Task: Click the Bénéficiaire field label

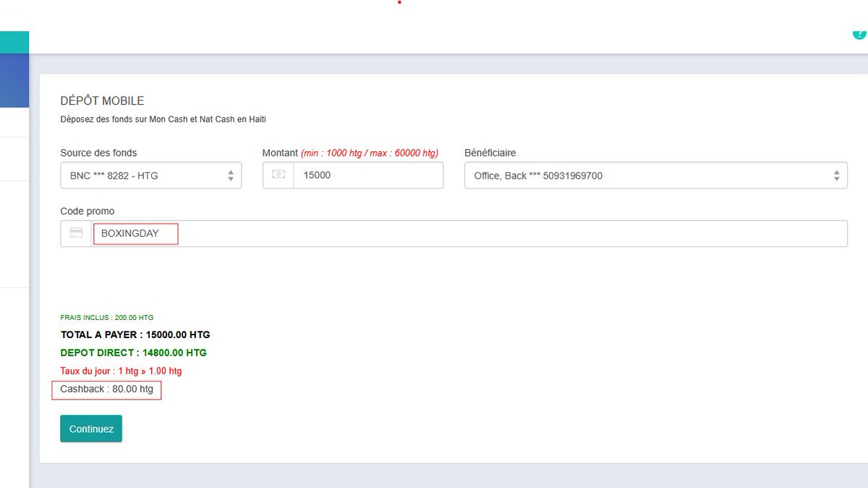Action: pyautogui.click(x=490, y=153)
